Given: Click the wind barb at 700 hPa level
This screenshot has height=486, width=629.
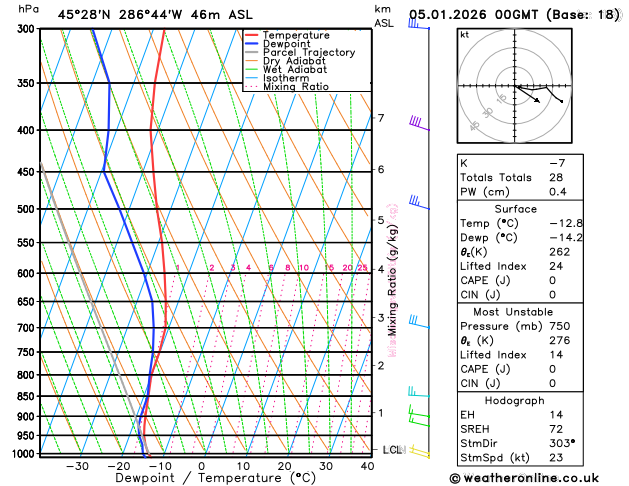Looking at the screenshot, I should tap(419, 322).
